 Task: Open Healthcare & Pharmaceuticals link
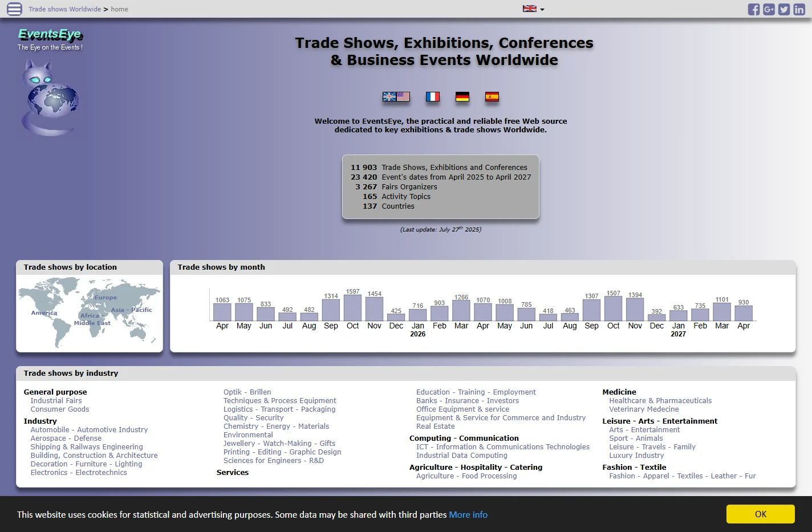(x=660, y=401)
